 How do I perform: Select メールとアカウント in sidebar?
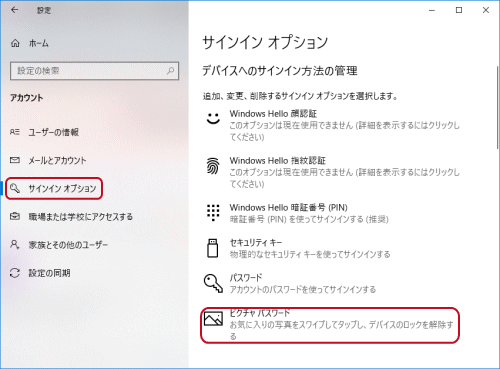coord(57,160)
